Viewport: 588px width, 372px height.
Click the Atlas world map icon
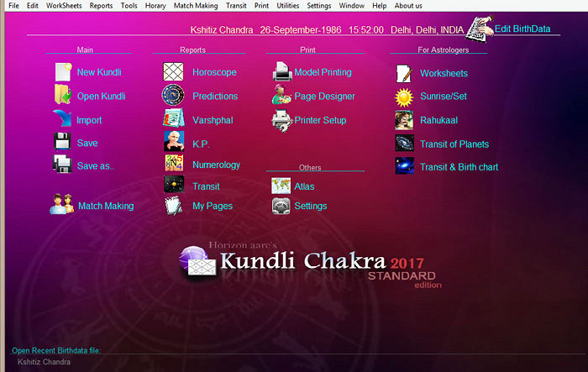[281, 186]
